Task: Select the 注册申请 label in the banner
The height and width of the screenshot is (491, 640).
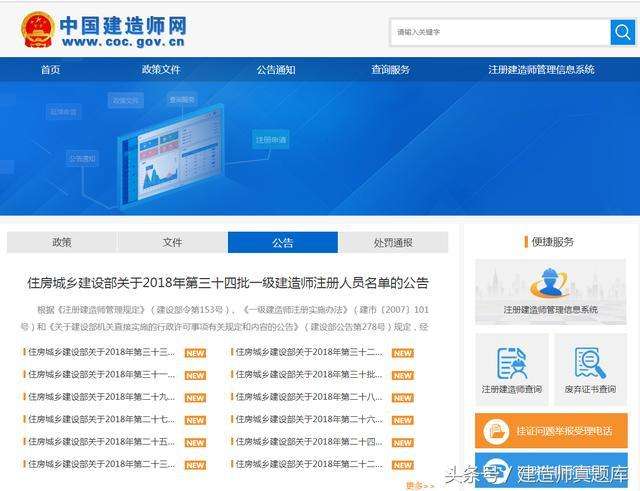Action: (270, 140)
